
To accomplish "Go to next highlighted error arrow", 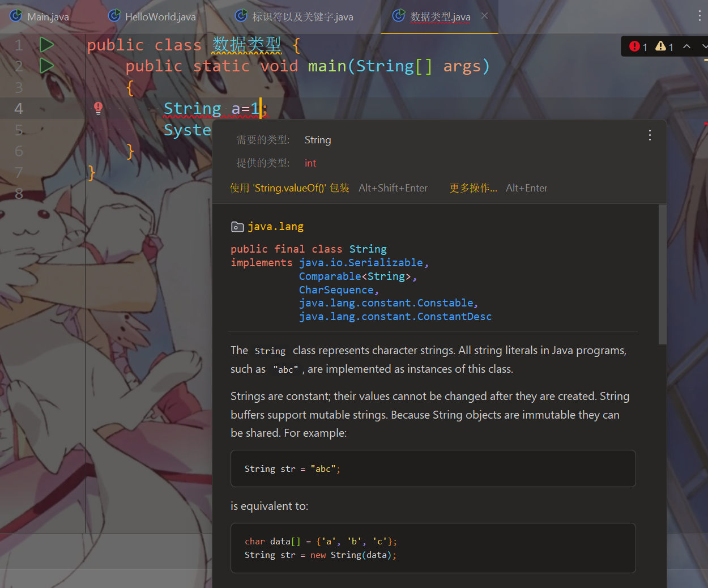I will (x=704, y=46).
